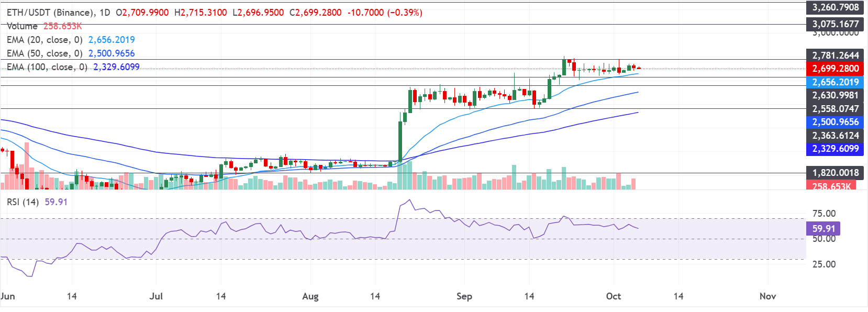868x312 pixels.
Task: Select the RSI (14) indicator legend
Action: (x=23, y=202)
